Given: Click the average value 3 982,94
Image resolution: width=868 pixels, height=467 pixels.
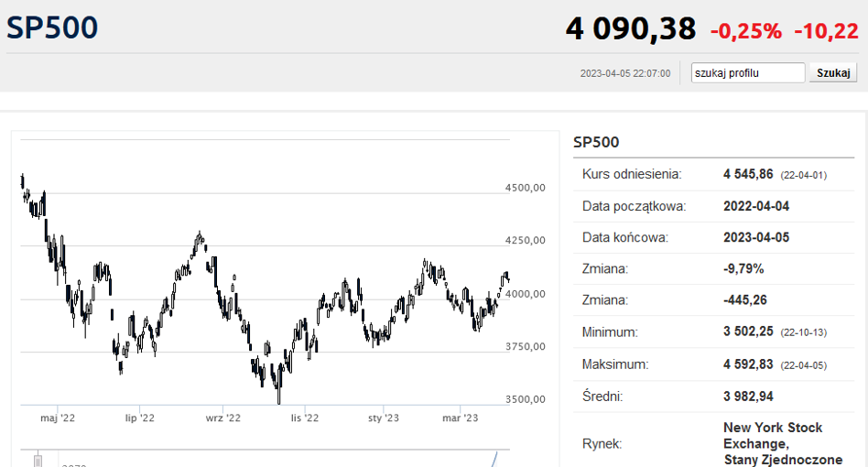Looking at the screenshot, I should 748,396.
